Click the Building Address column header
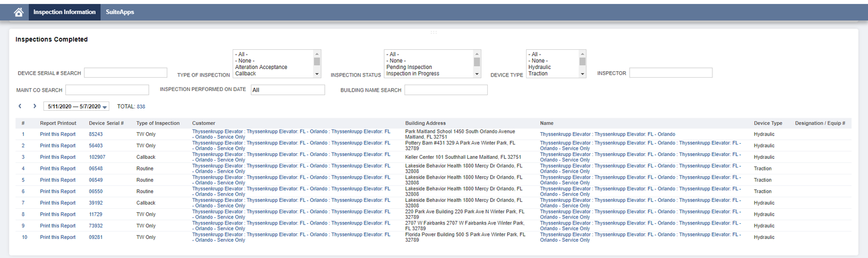This screenshot has height=258, width=868. pyautogui.click(x=425, y=123)
